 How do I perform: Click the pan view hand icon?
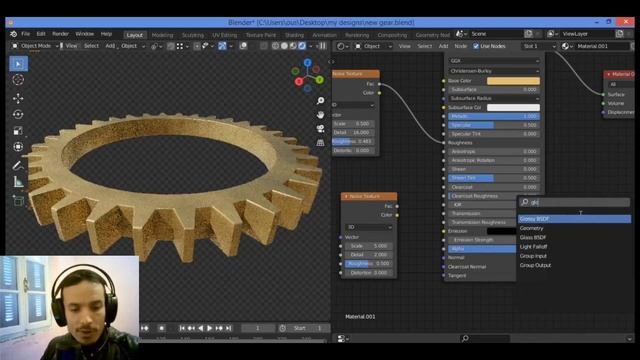point(321,115)
